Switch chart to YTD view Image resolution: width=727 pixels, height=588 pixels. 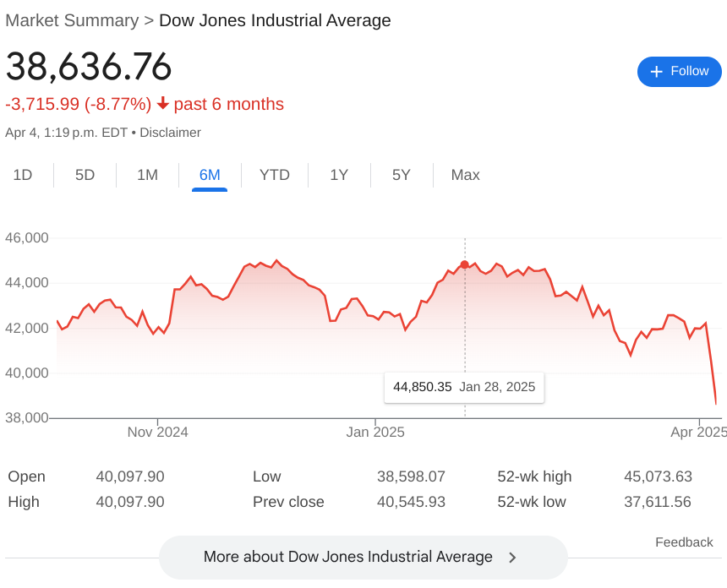pyautogui.click(x=274, y=175)
